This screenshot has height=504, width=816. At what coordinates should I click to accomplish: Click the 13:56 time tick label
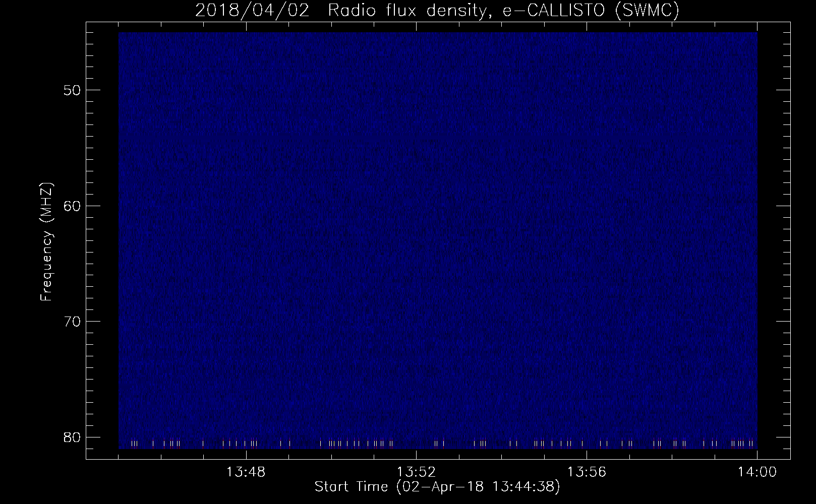(587, 472)
